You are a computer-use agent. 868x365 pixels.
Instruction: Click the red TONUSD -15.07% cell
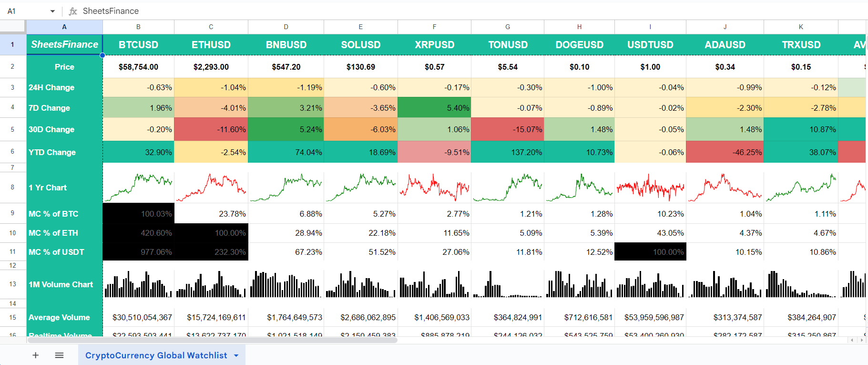click(x=508, y=129)
